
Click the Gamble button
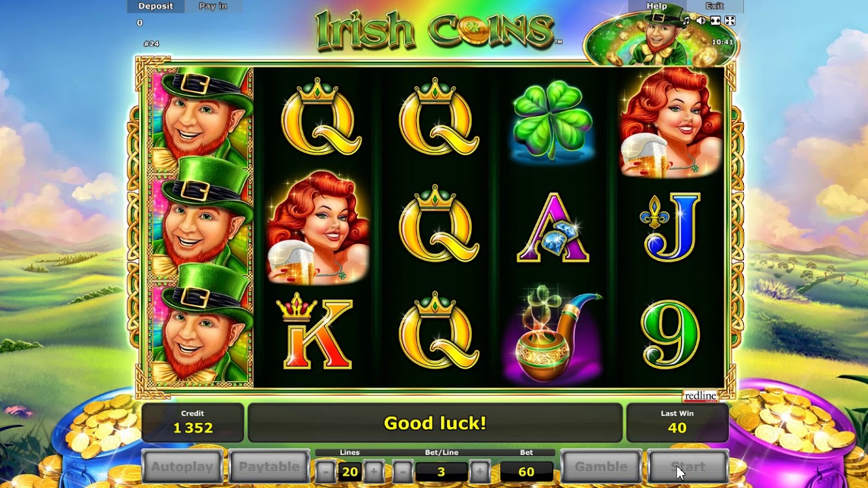point(601,466)
